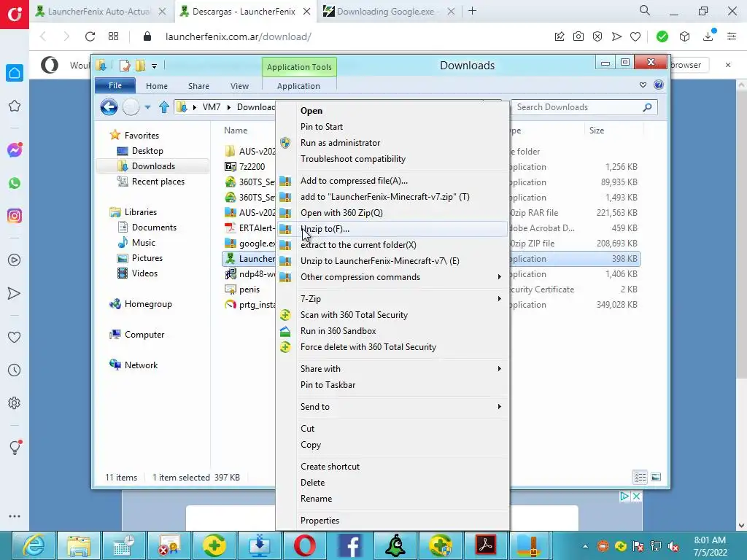Expand the 7-Zip submenu
The height and width of the screenshot is (560, 747).
(x=392, y=299)
